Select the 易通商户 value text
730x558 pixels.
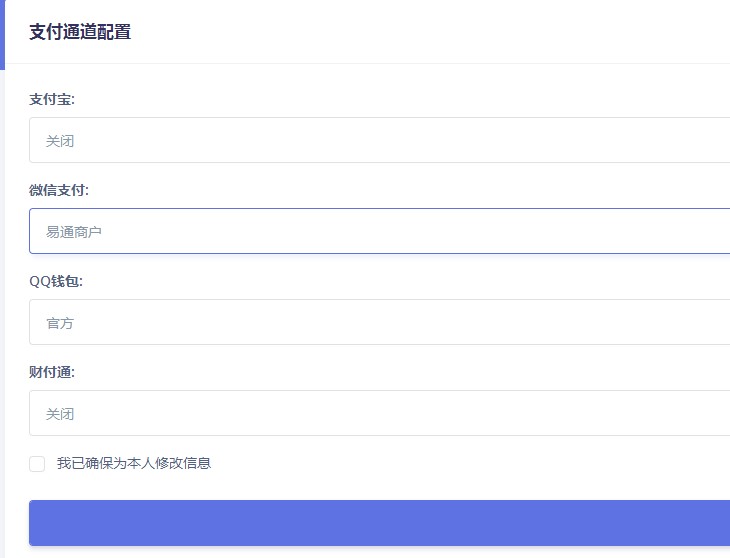pos(74,232)
